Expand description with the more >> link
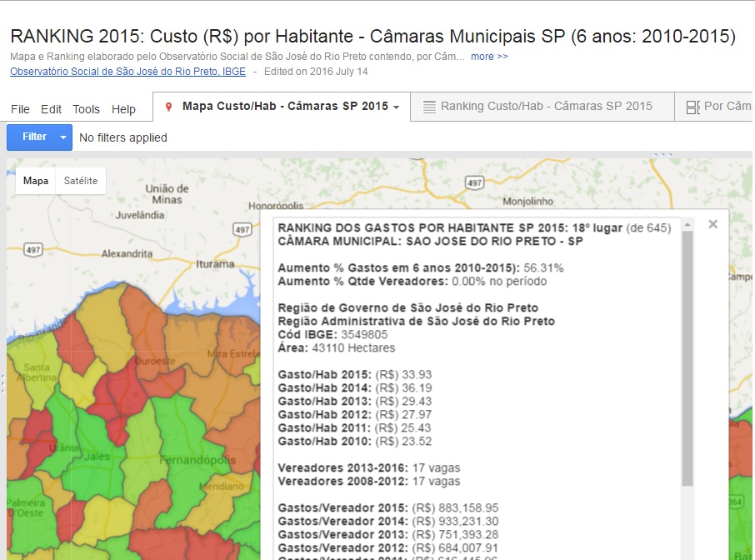This screenshot has width=755, height=560. 489,57
